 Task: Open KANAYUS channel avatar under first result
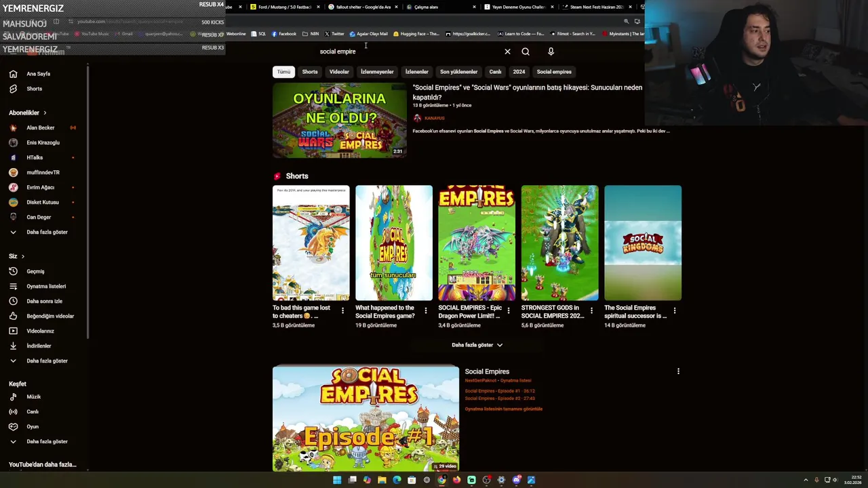pos(417,118)
